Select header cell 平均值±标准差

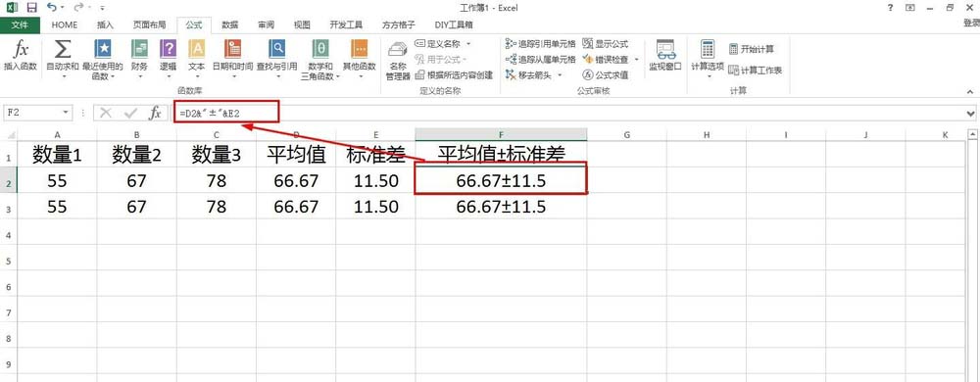(501, 154)
